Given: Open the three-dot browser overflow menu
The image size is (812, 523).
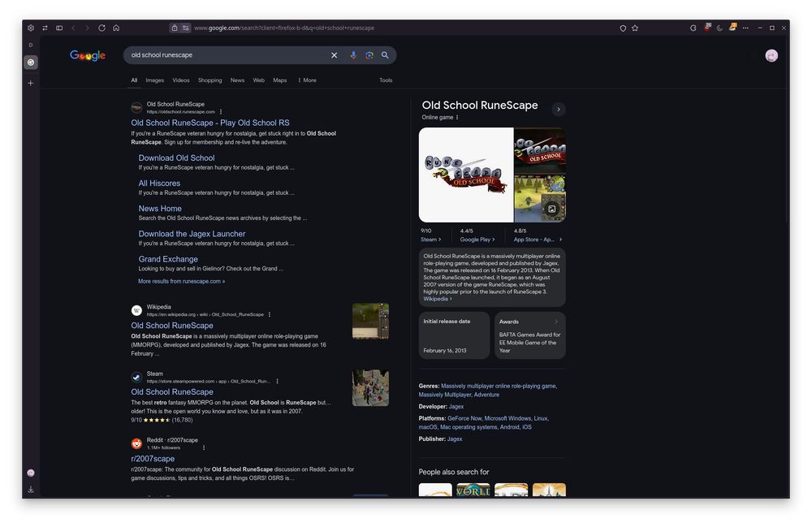Looking at the screenshot, I should tap(745, 28).
